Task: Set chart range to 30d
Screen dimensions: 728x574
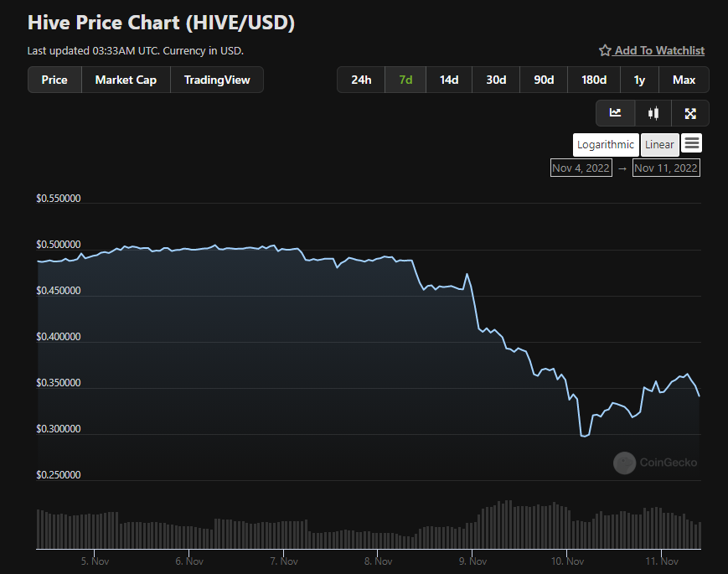Action: (x=496, y=80)
